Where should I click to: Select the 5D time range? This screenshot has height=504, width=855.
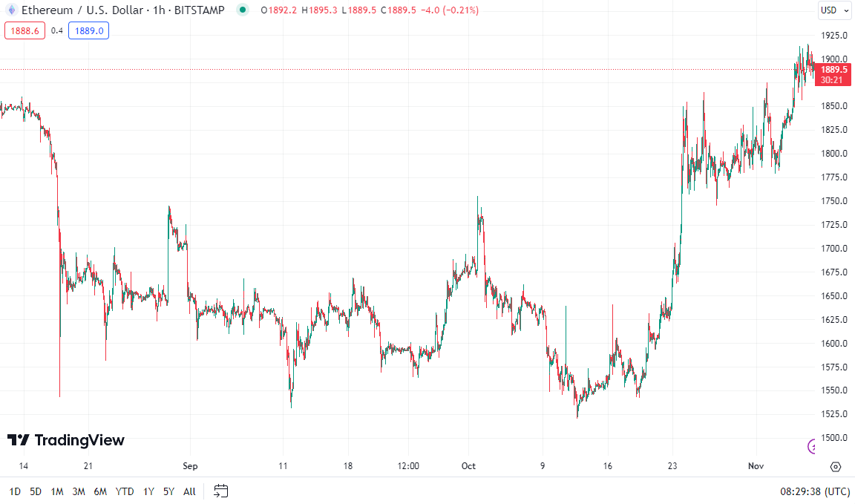tap(36, 491)
